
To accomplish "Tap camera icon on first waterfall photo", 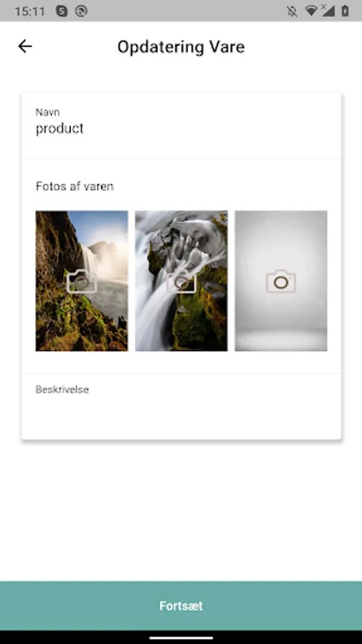I will (x=82, y=281).
